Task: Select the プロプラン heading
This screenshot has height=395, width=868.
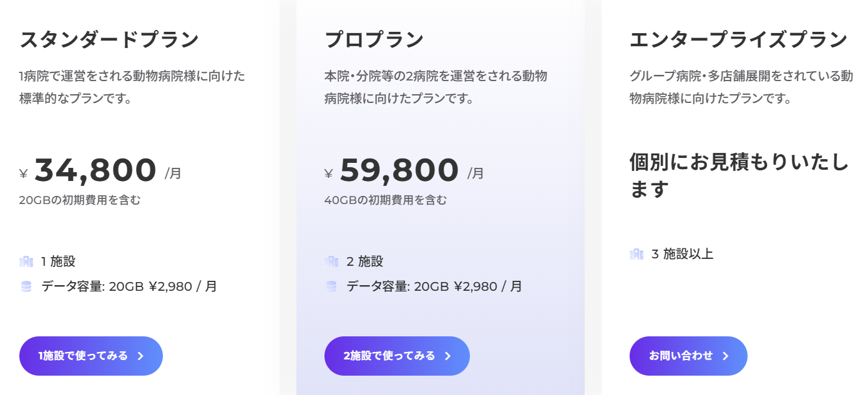Action: 374,40
